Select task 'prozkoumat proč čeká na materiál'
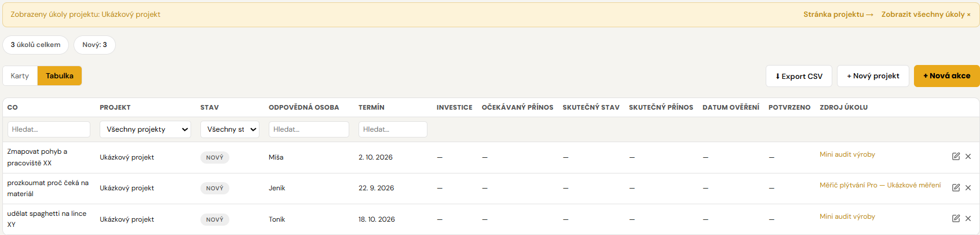This screenshot has width=980, height=235. [48, 188]
